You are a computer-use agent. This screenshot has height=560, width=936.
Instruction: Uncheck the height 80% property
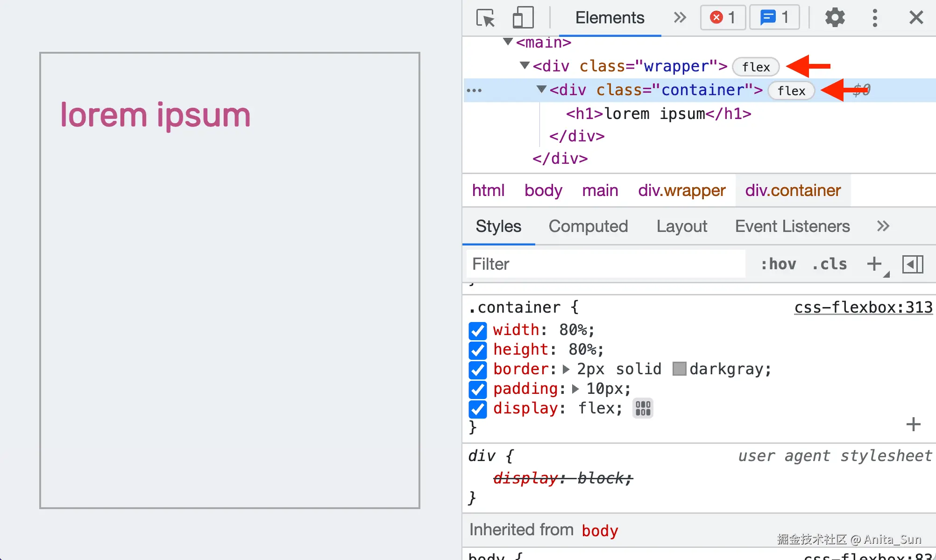[478, 350]
